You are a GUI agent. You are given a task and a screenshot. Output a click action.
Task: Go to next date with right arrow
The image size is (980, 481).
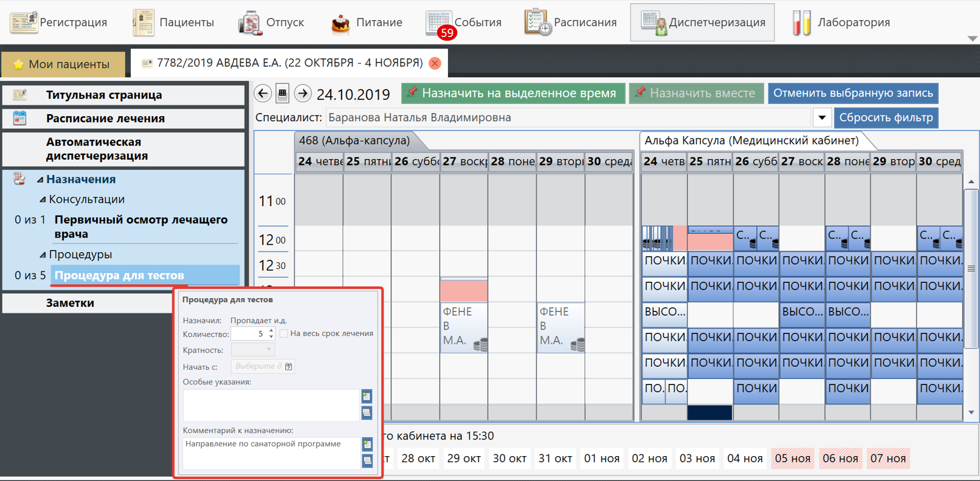click(303, 94)
